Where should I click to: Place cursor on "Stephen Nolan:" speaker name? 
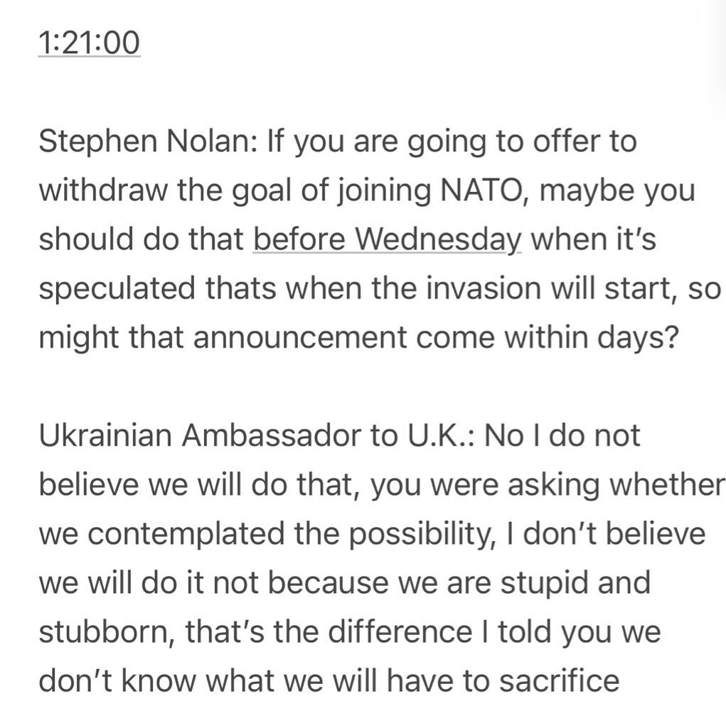pos(148,141)
